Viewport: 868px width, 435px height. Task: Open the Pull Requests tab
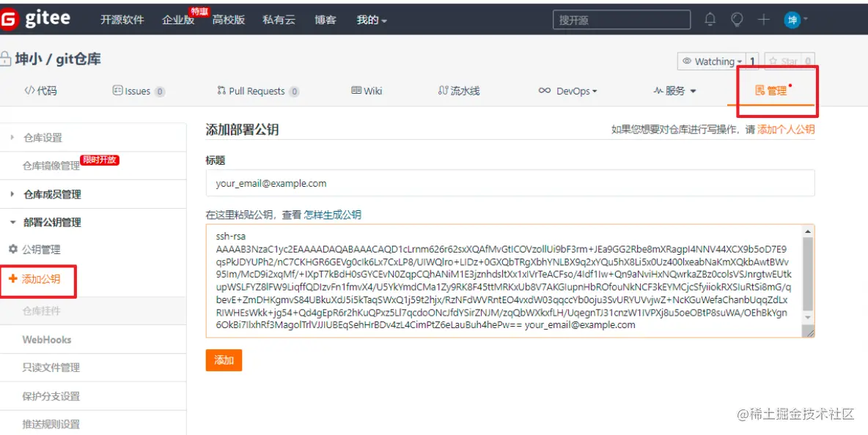(x=258, y=92)
